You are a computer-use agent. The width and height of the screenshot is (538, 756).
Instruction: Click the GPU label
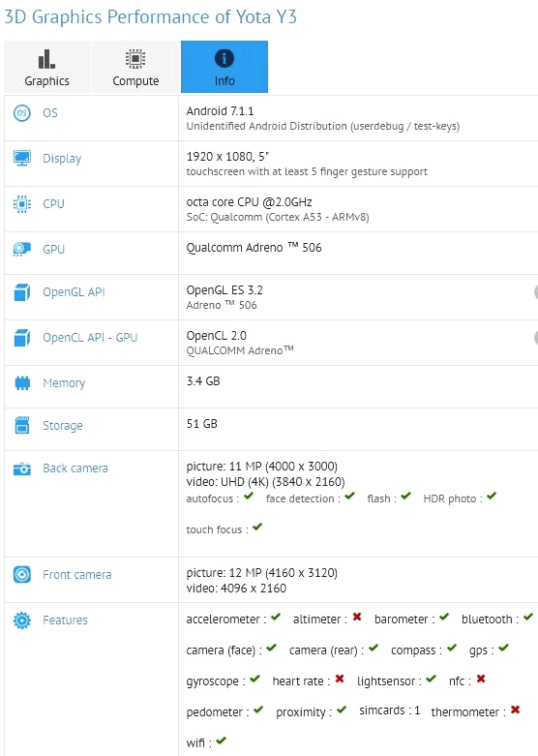(x=53, y=250)
